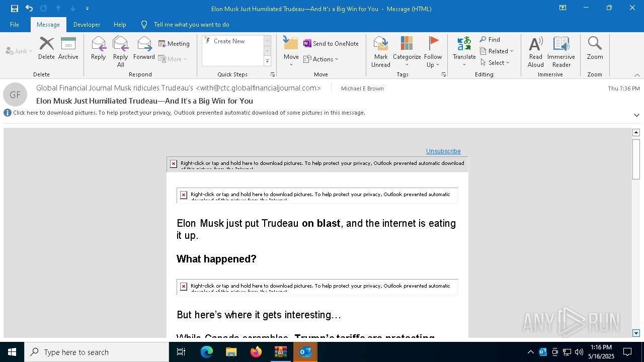Set a Follow Up flag
644x362 pixels.
pyautogui.click(x=433, y=51)
